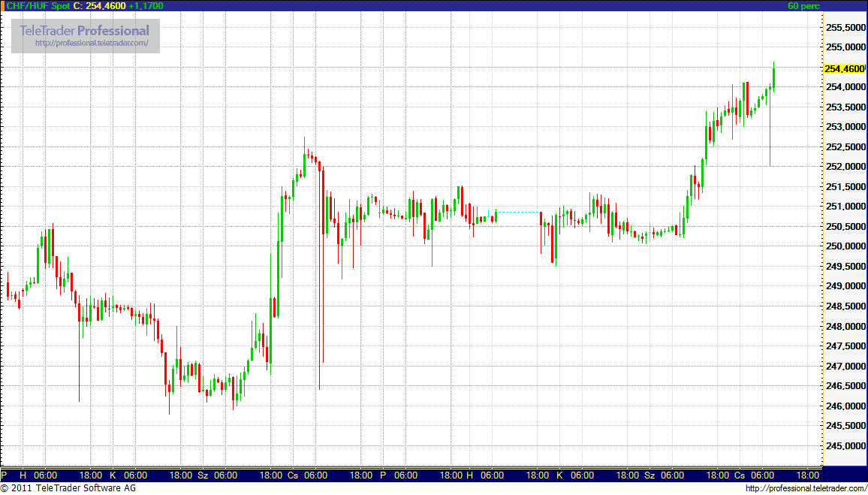
Task: Click the 251,0000 price axis label
Action: pyautogui.click(x=845, y=207)
